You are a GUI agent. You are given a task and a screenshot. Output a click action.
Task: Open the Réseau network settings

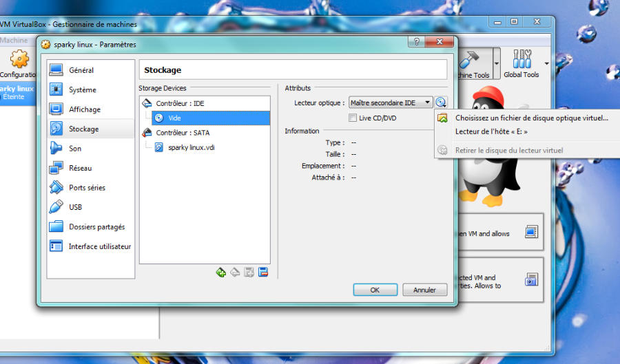(90, 168)
